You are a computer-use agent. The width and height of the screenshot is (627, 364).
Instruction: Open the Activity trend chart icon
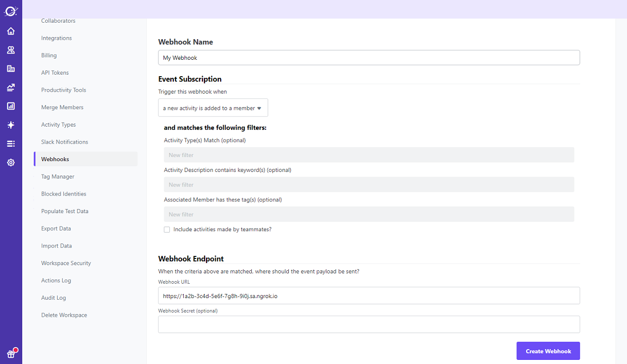(11, 87)
